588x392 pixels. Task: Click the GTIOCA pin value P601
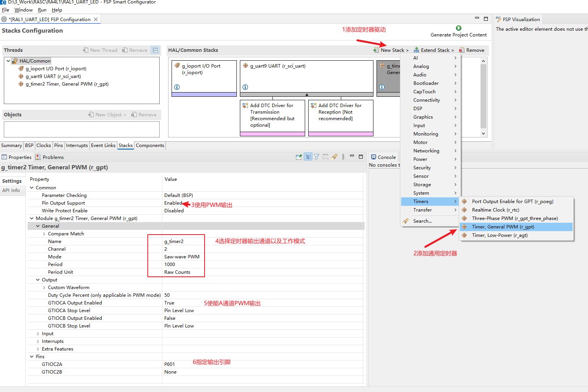click(x=170, y=364)
